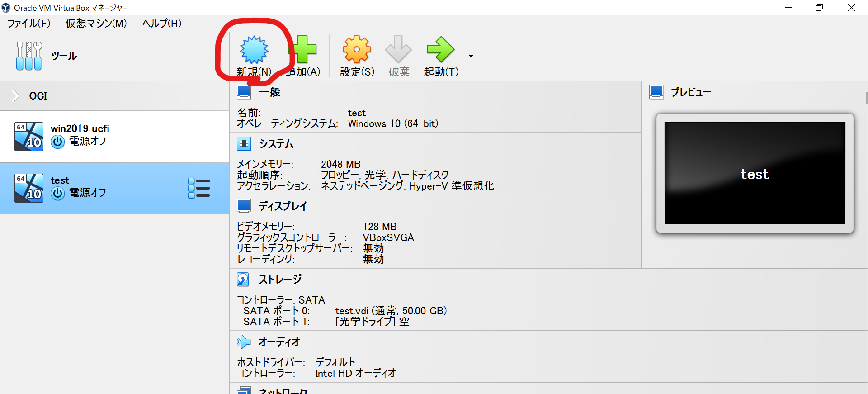Click the プレビュー panel heading
Image resolution: width=868 pixels, height=394 pixels.
click(x=691, y=92)
